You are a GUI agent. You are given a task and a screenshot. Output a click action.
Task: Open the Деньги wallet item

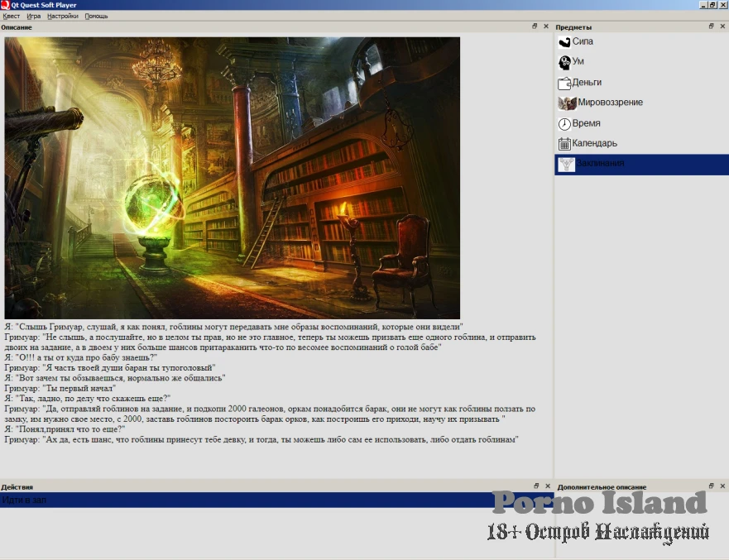click(x=565, y=83)
